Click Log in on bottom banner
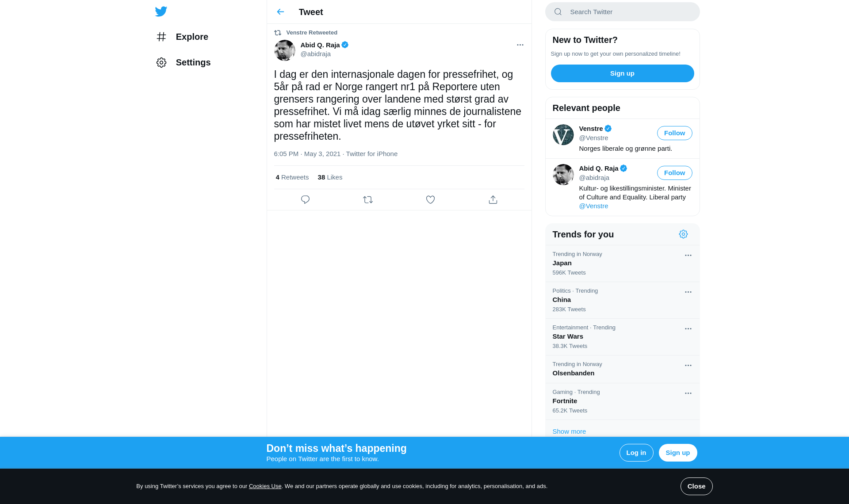Image resolution: width=849 pixels, height=504 pixels. click(x=636, y=453)
